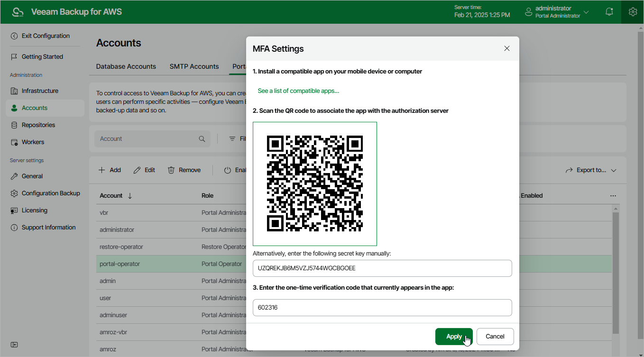
Task: Click the General wrench icon
Action: 14,176
